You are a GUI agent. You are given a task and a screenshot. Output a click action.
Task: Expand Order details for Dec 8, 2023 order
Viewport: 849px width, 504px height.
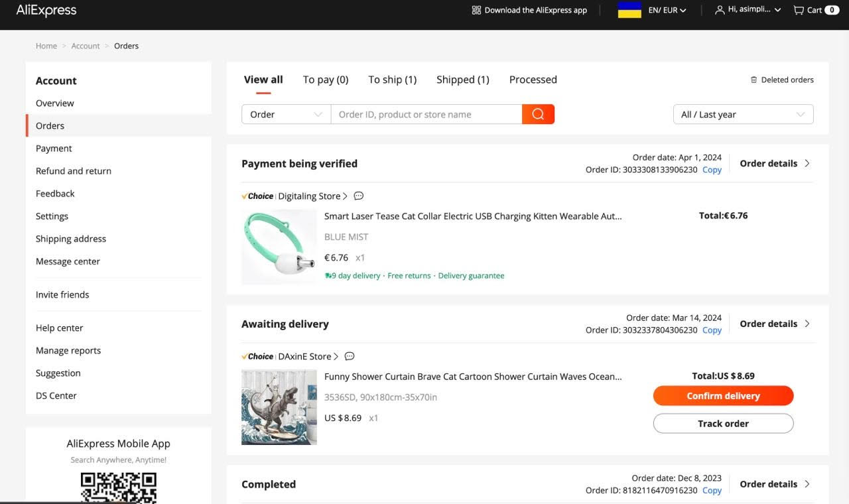point(775,484)
